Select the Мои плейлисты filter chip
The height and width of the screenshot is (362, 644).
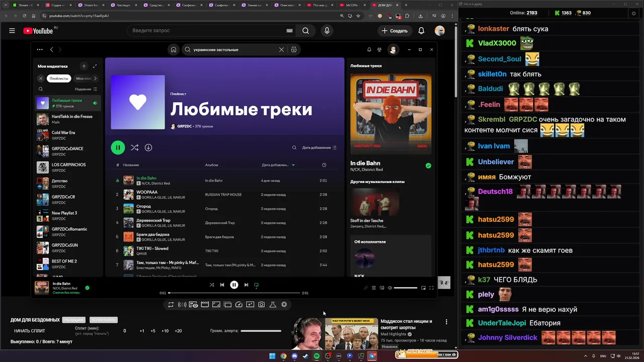pos(83,78)
